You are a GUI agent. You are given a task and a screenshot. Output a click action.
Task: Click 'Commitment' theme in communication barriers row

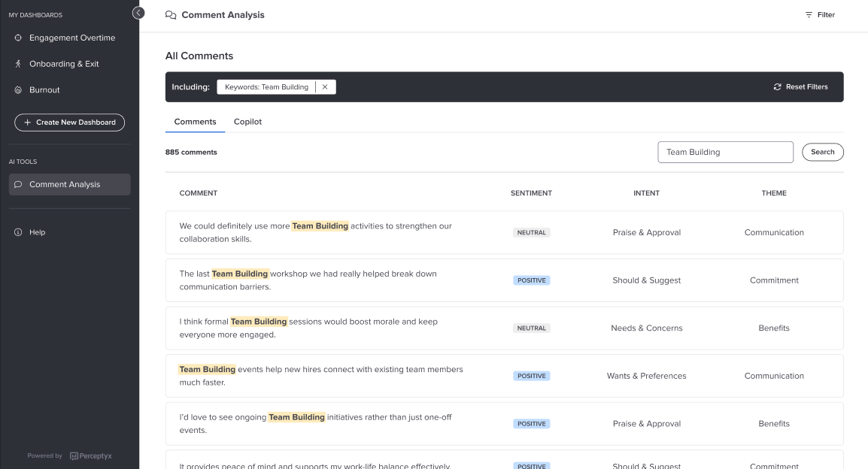774,280
